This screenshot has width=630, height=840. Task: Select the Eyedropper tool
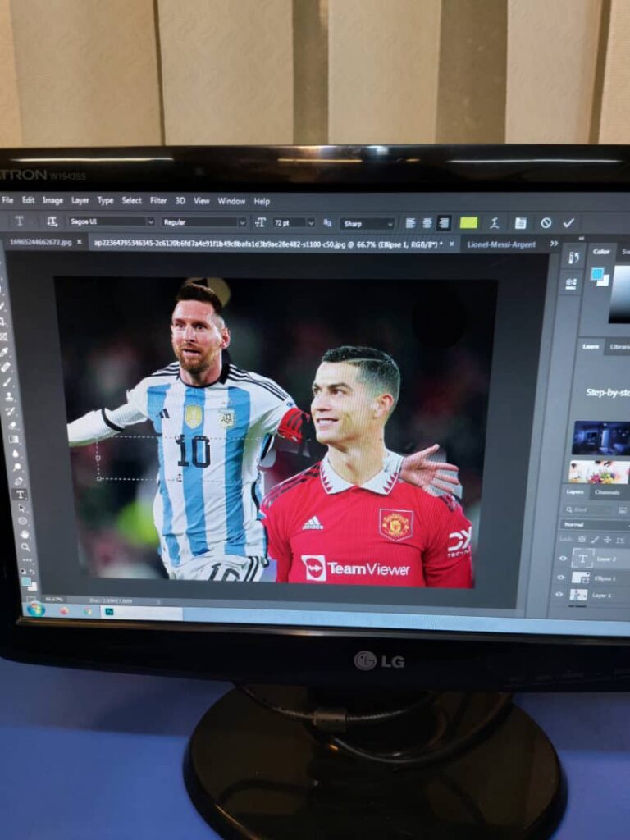click(x=6, y=351)
